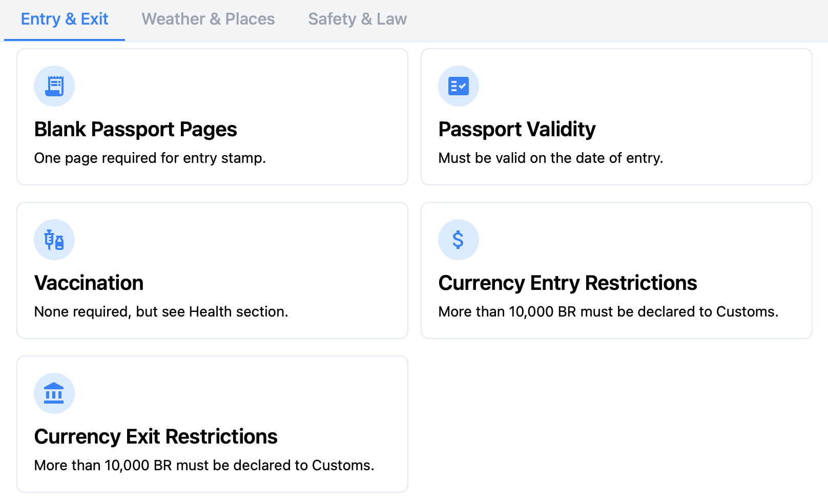Click the Passport Validity heading

[517, 130]
